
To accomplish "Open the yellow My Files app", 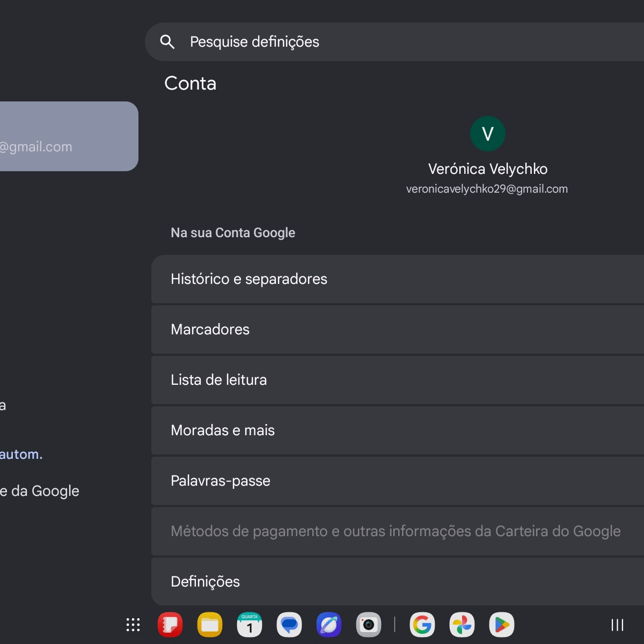I will point(210,625).
